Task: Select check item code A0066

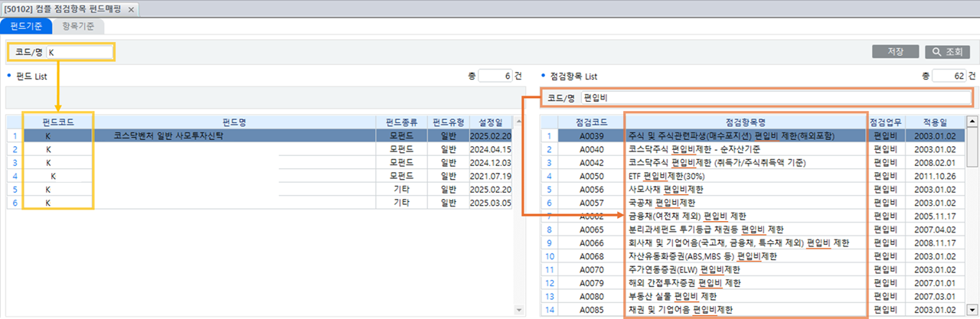Action: (x=592, y=243)
